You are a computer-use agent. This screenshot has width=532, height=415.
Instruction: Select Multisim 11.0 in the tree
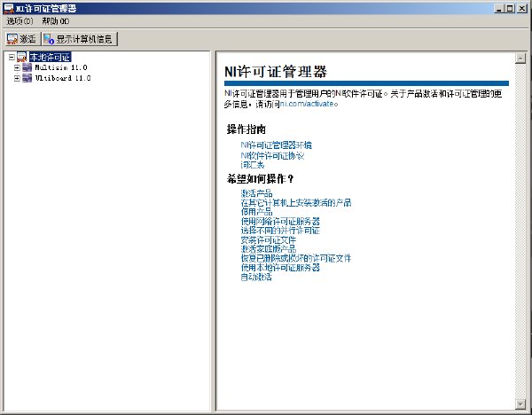(61, 67)
